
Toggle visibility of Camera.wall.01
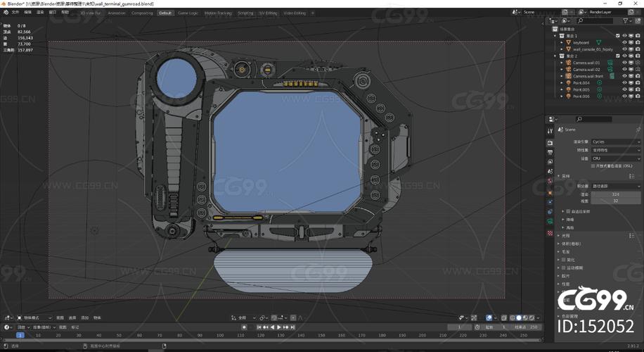click(x=624, y=63)
